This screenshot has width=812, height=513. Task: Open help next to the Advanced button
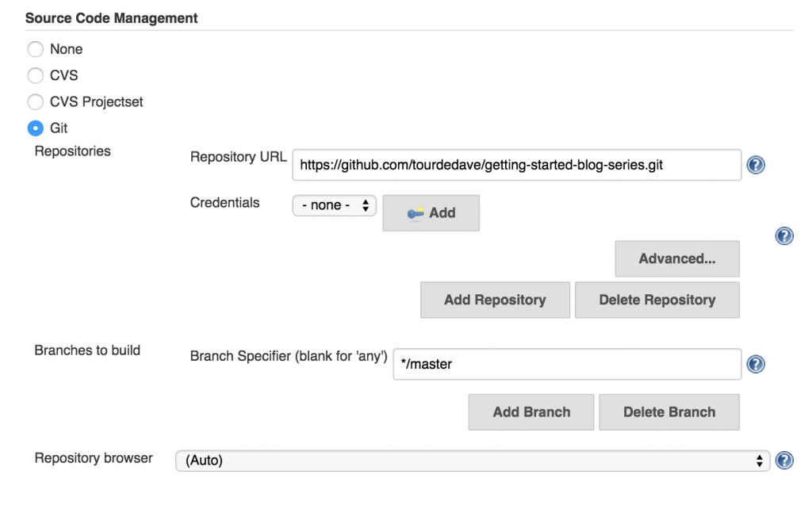coord(783,235)
